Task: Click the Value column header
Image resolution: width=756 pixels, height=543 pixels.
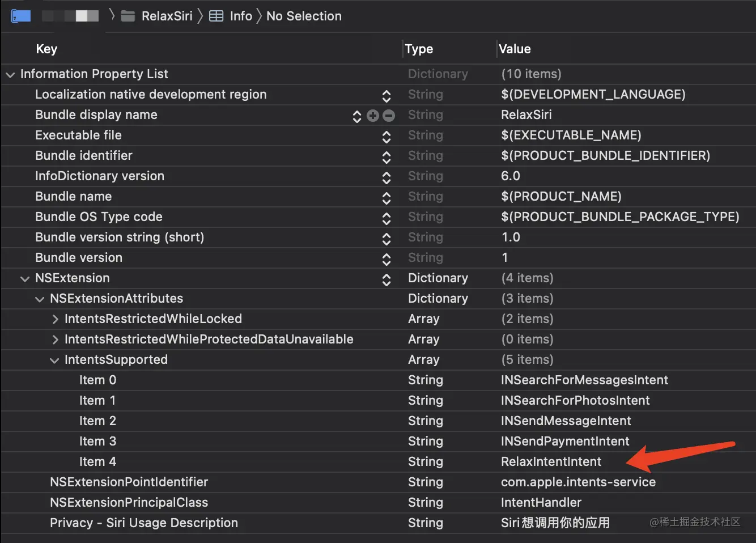Action: 515,49
